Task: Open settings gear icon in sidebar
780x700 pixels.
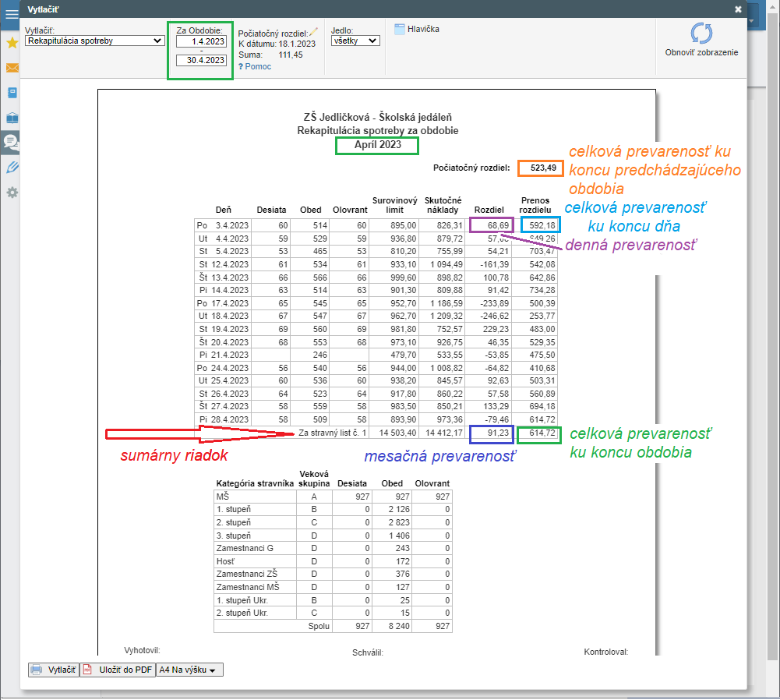Action: point(12,193)
